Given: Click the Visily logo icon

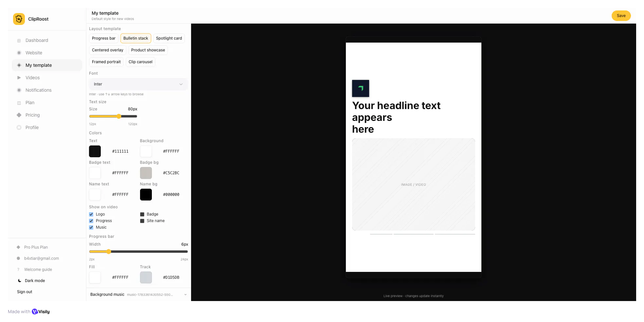Looking at the screenshot, I should [x=35, y=312].
